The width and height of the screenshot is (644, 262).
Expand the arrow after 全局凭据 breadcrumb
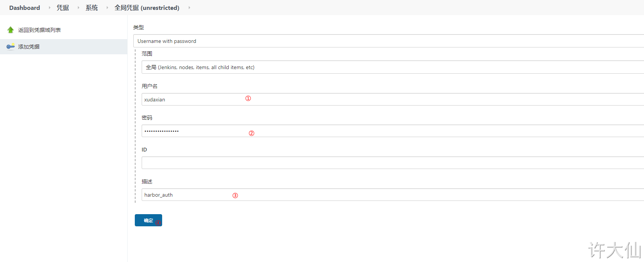[x=189, y=8]
